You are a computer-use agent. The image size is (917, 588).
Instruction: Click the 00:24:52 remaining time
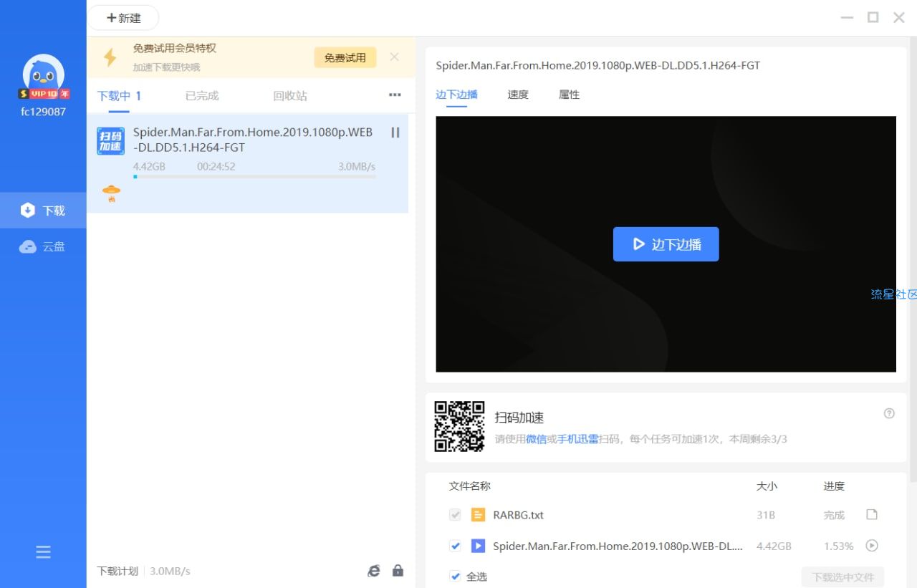point(216,166)
